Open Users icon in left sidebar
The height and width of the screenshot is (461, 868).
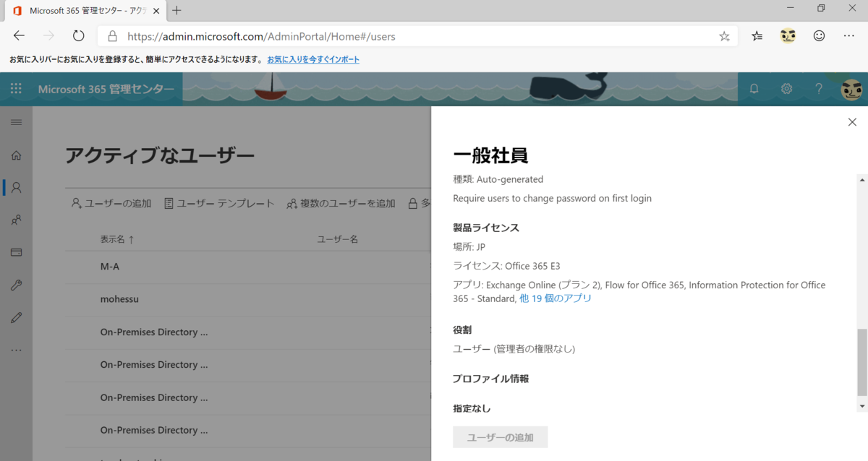pyautogui.click(x=16, y=187)
